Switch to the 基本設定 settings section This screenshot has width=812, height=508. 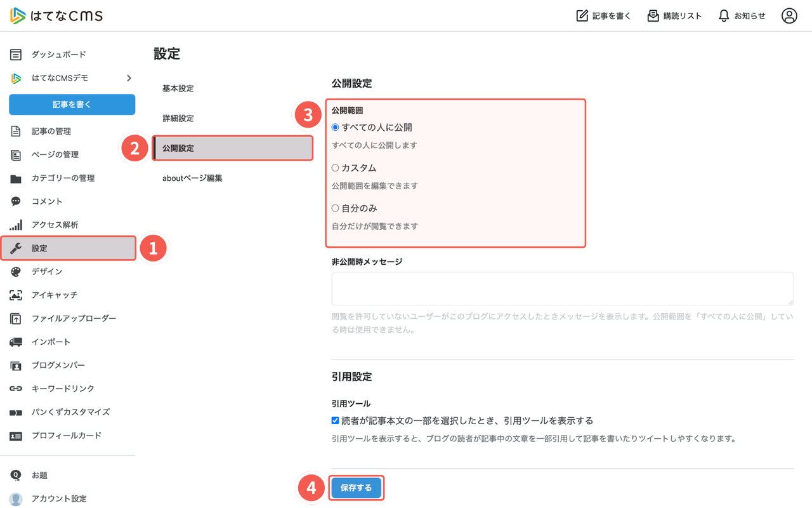coord(178,88)
